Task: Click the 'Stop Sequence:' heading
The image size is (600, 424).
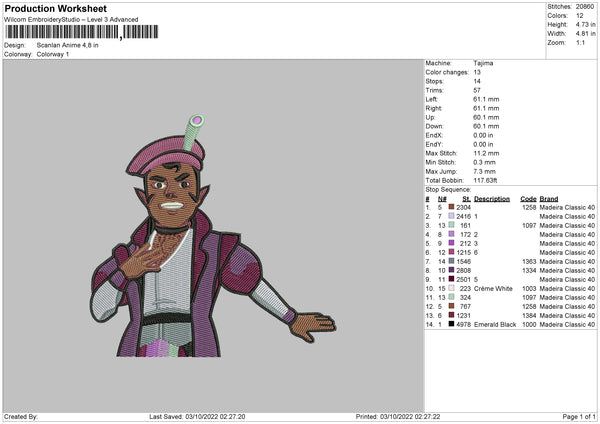Action: click(448, 190)
